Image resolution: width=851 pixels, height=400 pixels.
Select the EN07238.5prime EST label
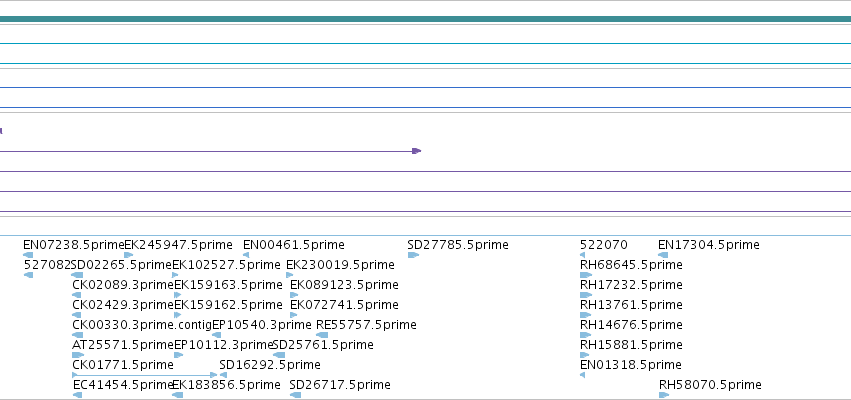point(74,245)
